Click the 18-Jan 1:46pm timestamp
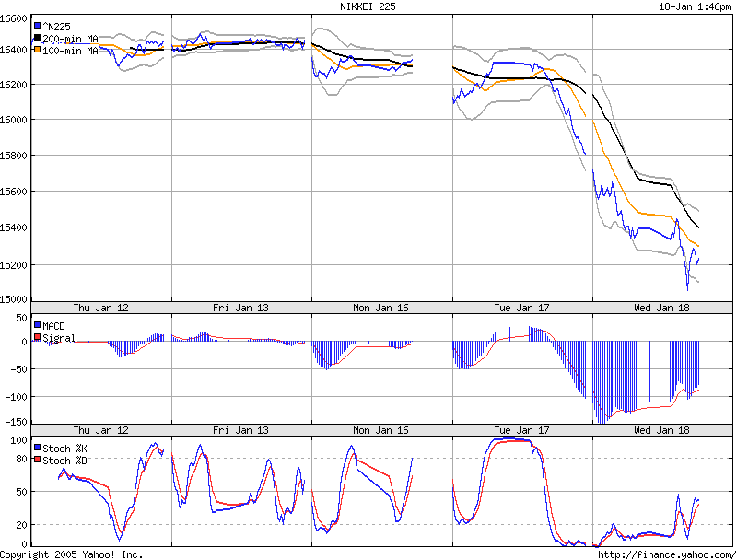 click(x=696, y=6)
